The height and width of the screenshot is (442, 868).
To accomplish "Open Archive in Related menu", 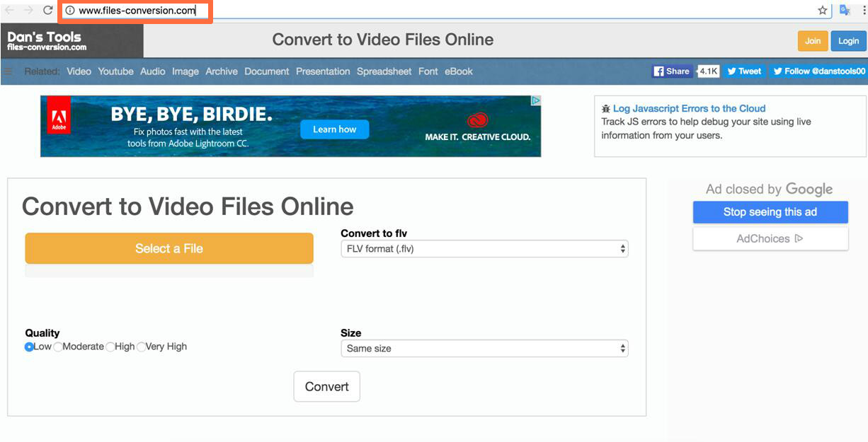I will coord(222,71).
